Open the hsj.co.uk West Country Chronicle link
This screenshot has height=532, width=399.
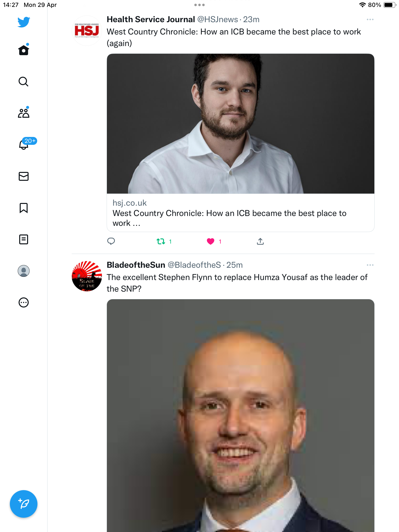[x=241, y=213]
